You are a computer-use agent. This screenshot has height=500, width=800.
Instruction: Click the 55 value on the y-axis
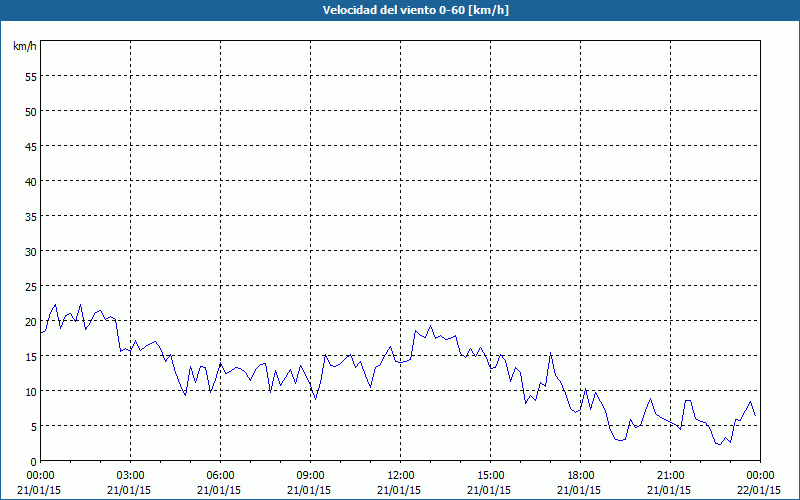click(31, 77)
